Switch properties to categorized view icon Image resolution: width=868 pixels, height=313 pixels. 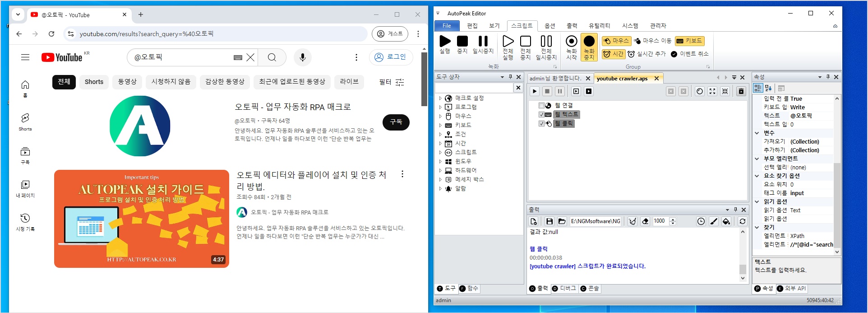point(758,88)
